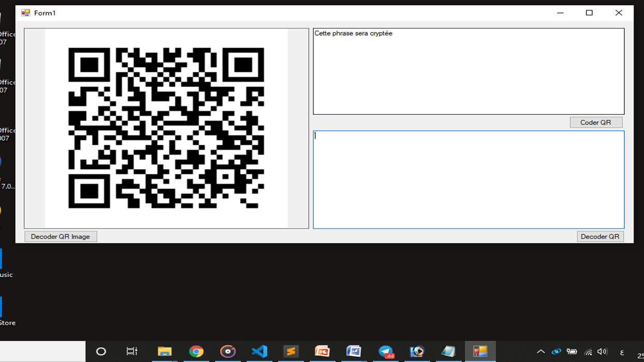The image size is (644, 362).
Task: Maximize the Form1 window
Action: 589,13
